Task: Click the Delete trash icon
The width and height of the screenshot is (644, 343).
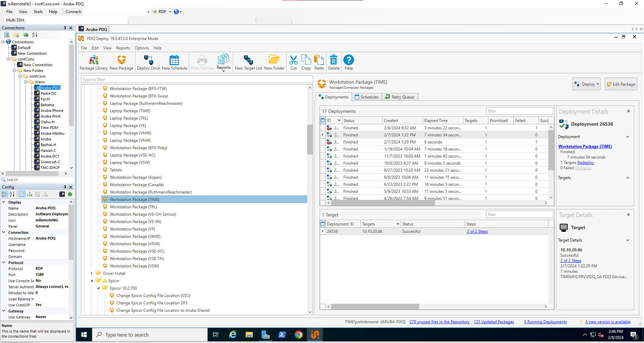Action: (334, 62)
